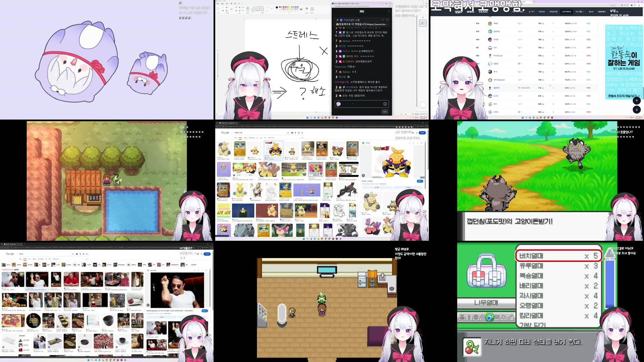This screenshot has height=362, width=644.
Task: Click the Start button on Paint screen taskbar
Action: point(308,118)
